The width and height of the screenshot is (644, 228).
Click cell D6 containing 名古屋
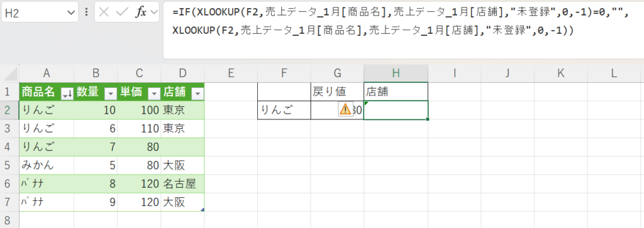183,183
